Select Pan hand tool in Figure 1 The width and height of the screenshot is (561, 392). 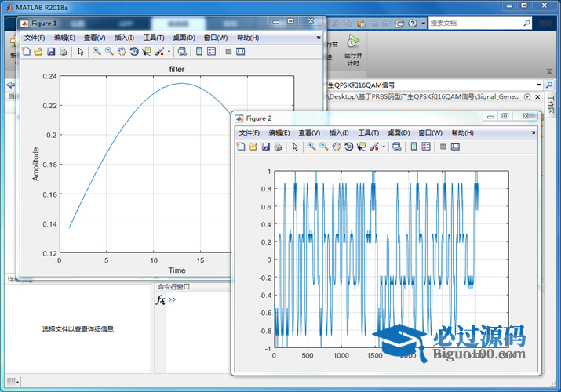tap(122, 52)
